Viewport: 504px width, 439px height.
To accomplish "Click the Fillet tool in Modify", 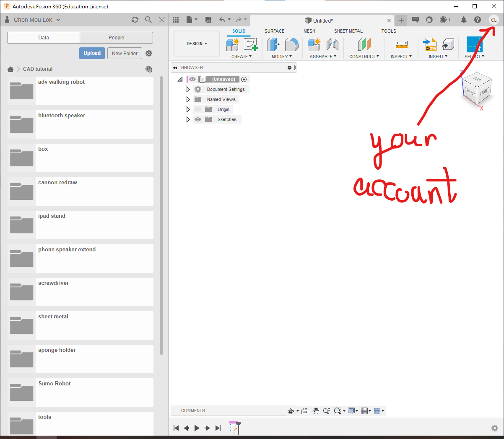I will click(x=291, y=44).
